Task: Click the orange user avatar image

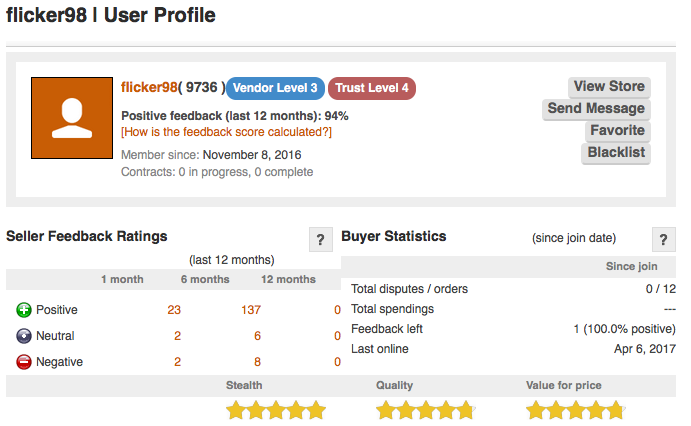Action: click(x=72, y=118)
